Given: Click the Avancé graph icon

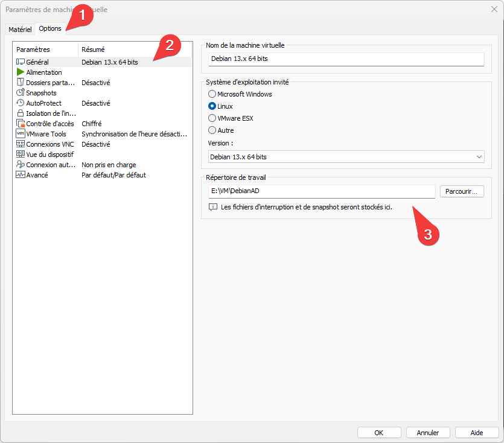Looking at the screenshot, I should point(21,174).
